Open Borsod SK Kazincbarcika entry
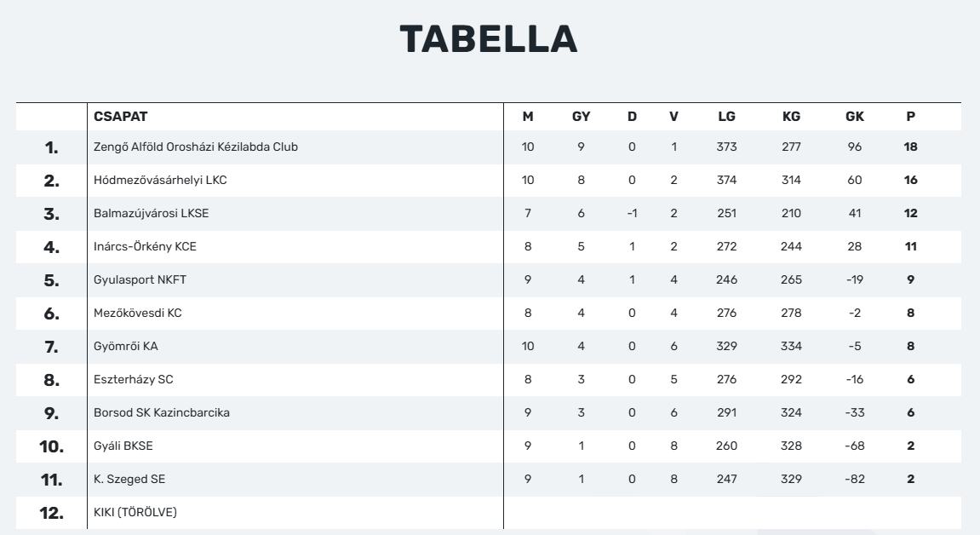 coord(162,412)
